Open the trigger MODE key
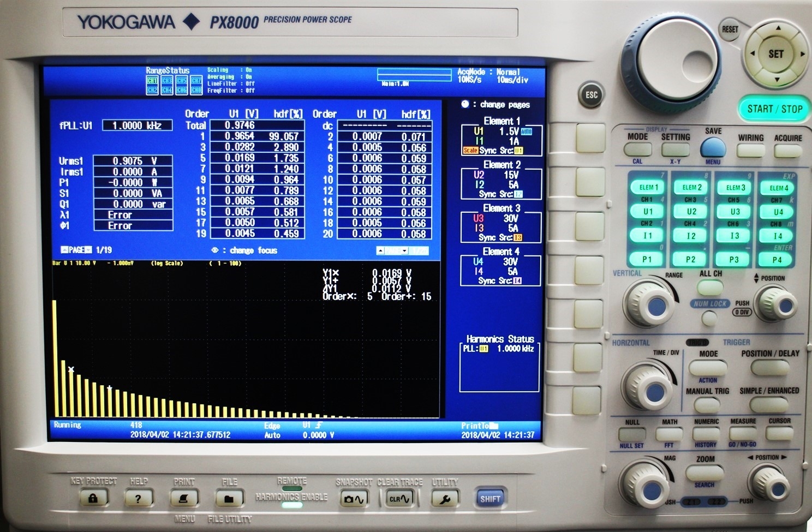 click(x=708, y=368)
